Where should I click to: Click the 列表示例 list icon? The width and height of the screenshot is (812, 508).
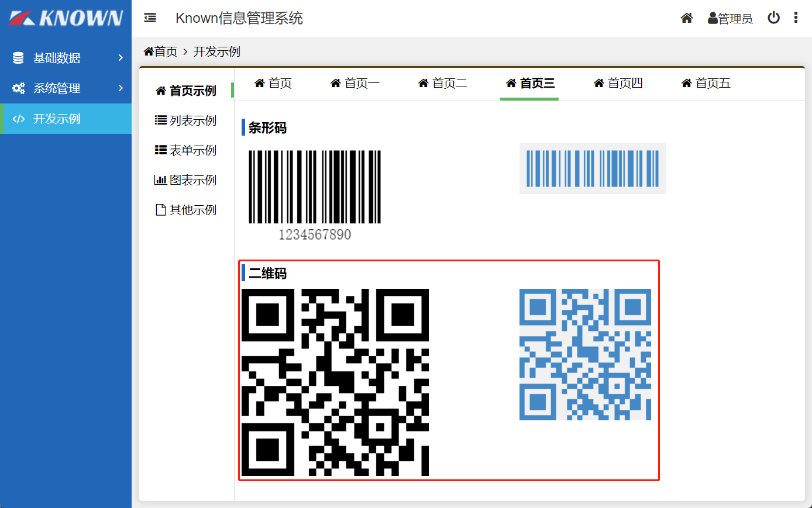[x=160, y=120]
